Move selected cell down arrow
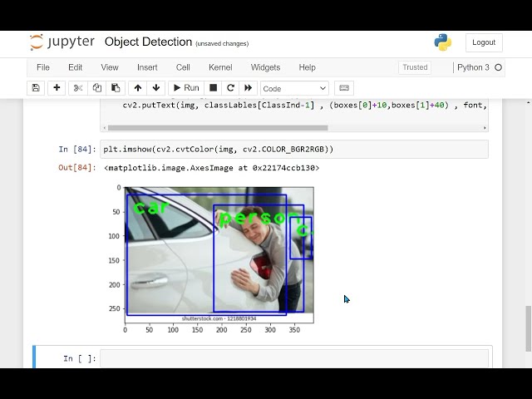The image size is (532, 399). (156, 88)
